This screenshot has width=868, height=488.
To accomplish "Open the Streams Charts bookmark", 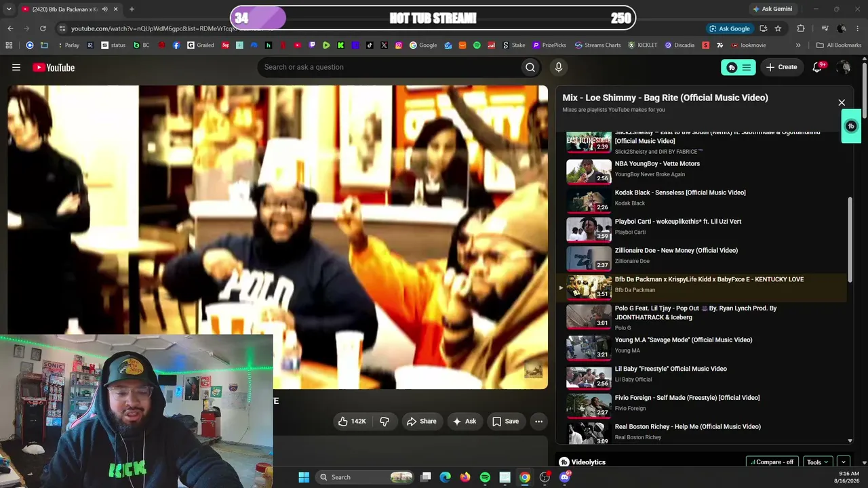I will (x=597, y=45).
